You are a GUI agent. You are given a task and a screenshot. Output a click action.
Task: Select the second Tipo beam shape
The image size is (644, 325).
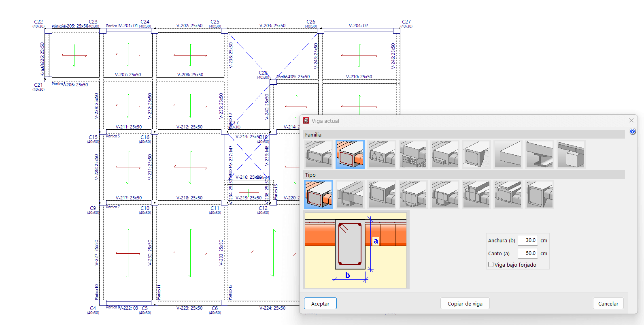[x=350, y=195]
